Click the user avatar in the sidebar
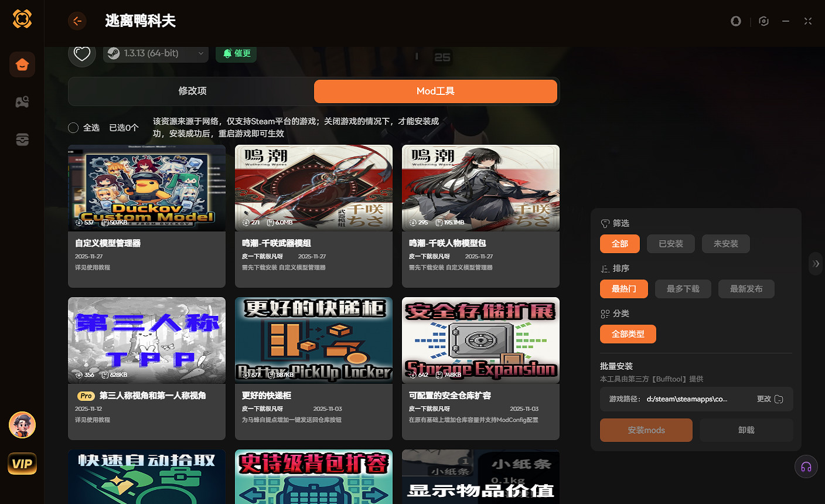 tap(22, 425)
